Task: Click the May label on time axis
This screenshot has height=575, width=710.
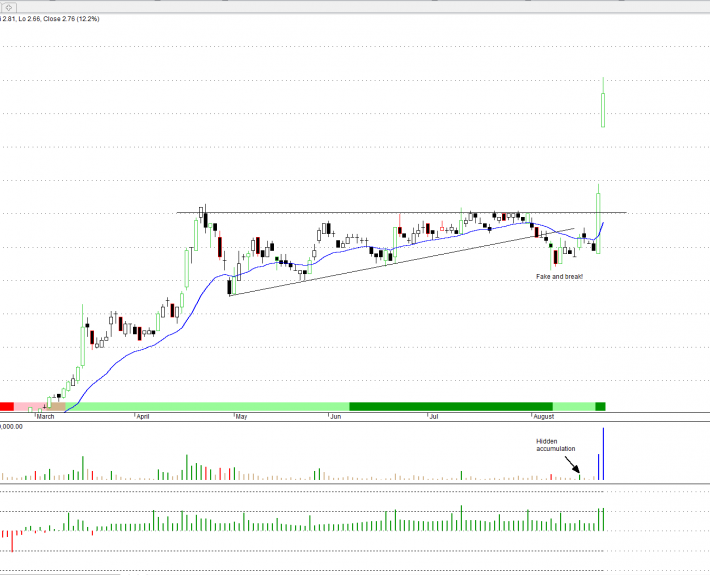Action: pos(240,415)
